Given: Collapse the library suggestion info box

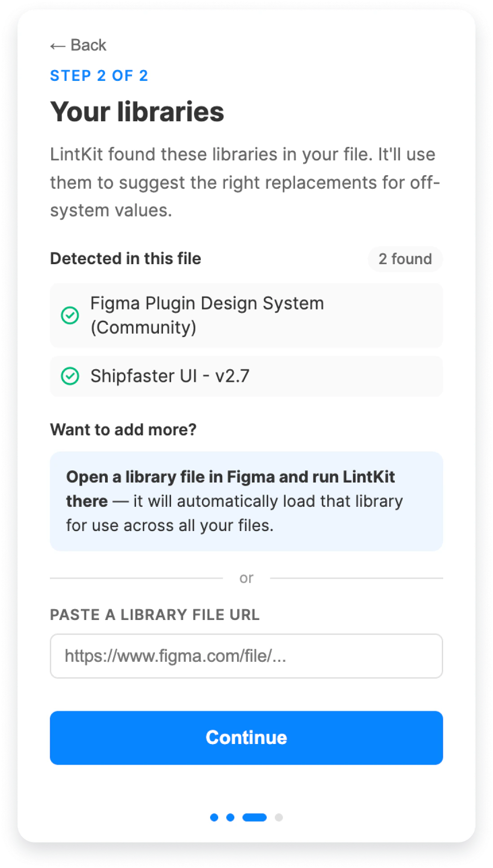Looking at the screenshot, I should 246,500.
